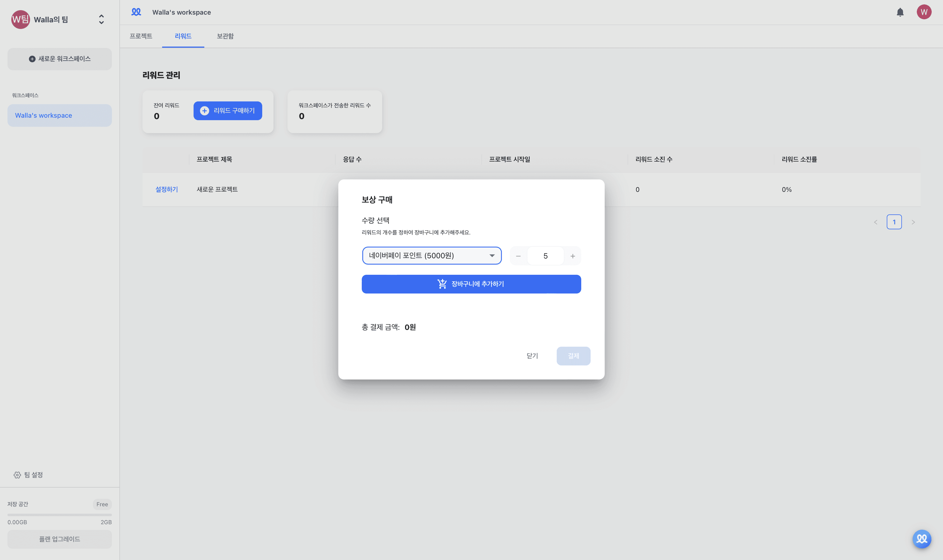Open the W user avatar menu
The image size is (943, 560).
tap(924, 12)
